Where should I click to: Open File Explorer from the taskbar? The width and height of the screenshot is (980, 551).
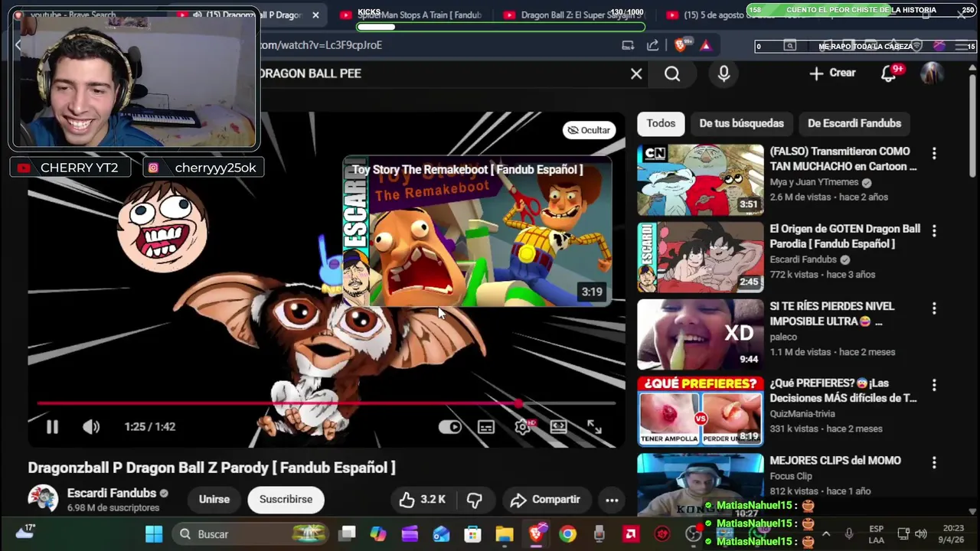[x=504, y=534]
